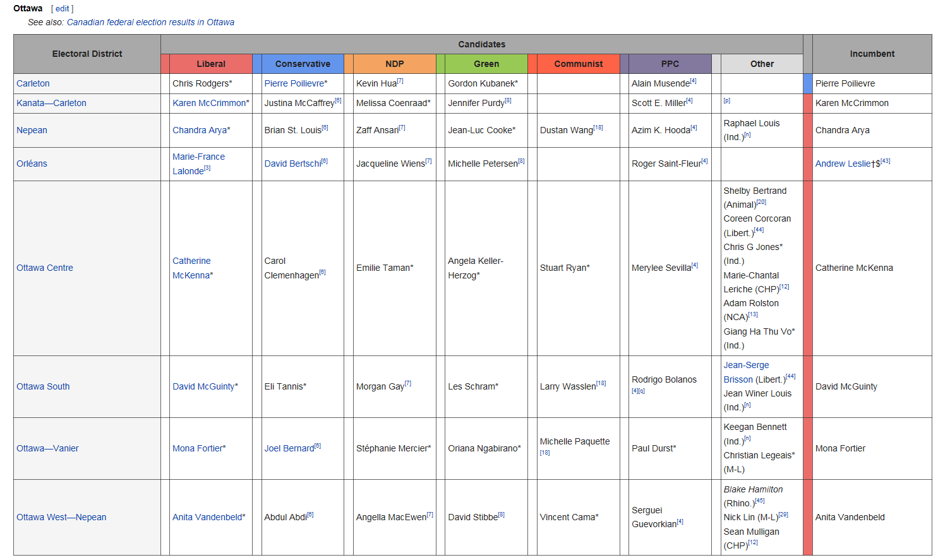938x560 pixels.
Task: Open the Kanata—Carleton district link
Action: pyautogui.click(x=51, y=103)
